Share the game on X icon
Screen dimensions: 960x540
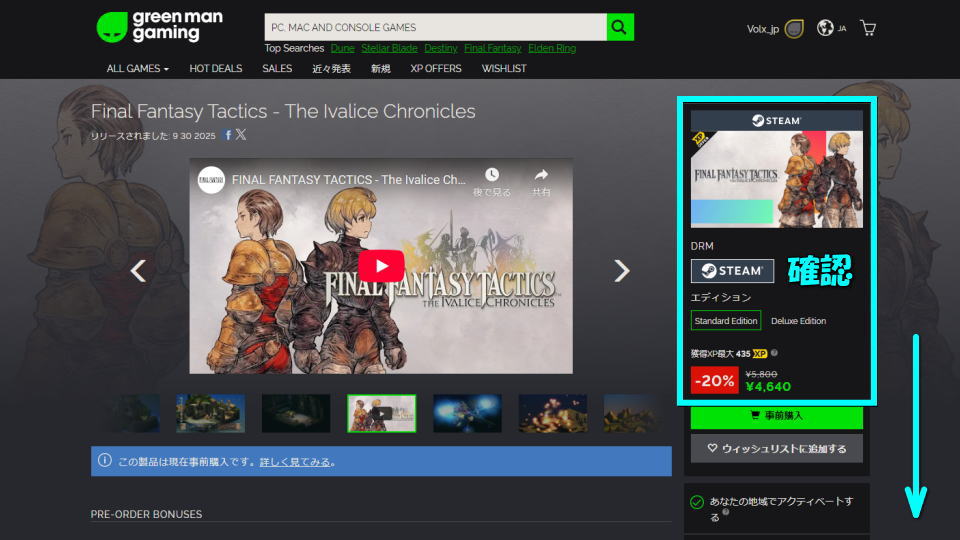[241, 135]
